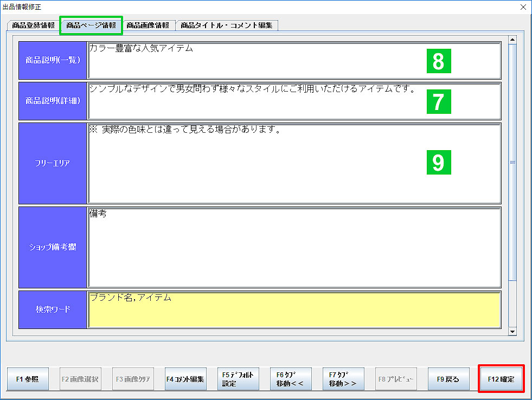Click the F4 コメント編集 button
Screen dimensions: 532x400
[185, 379]
